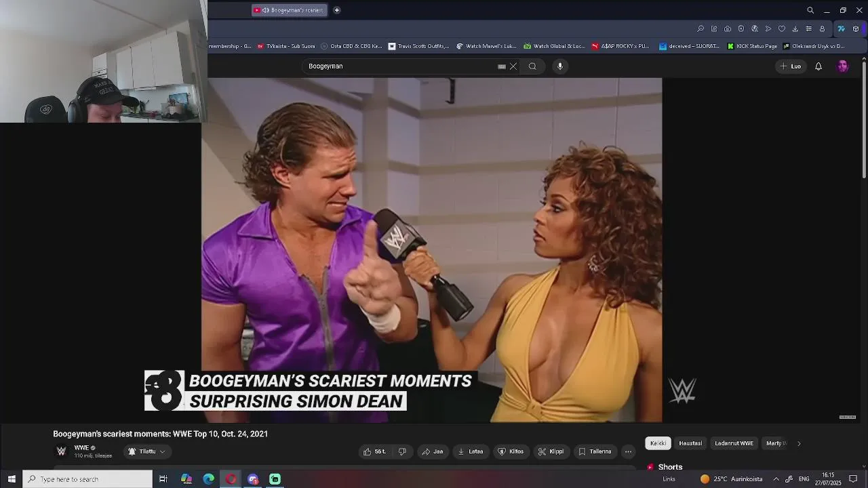Click the Klippi clip button
Viewport: 868px width, 488px height.
(x=551, y=451)
